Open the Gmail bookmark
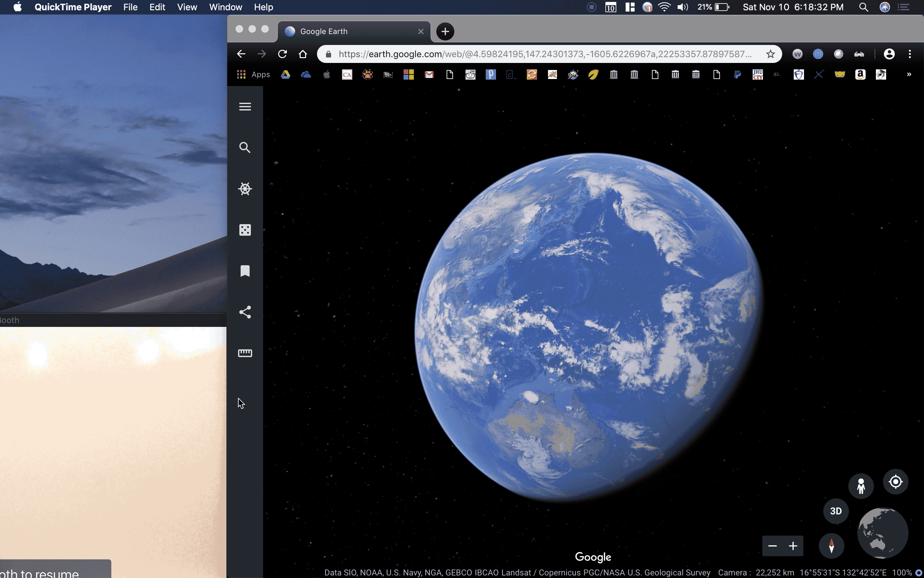Viewport: 924px width, 578px height. 429,74
